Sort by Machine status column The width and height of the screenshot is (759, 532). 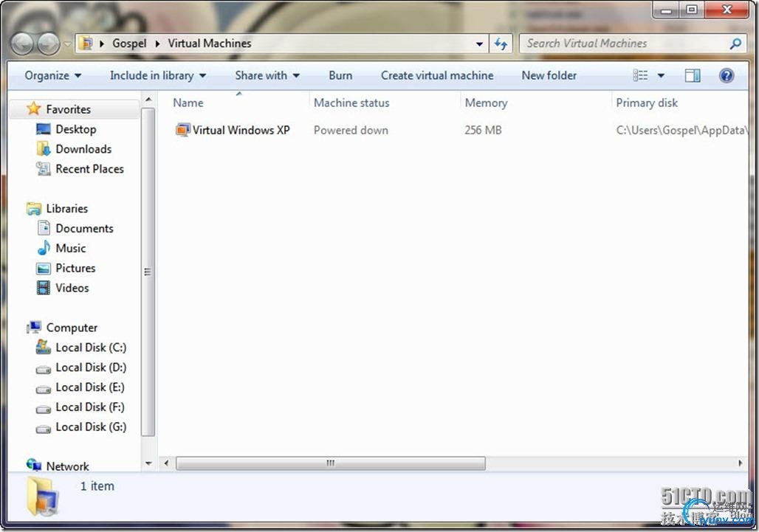tap(351, 103)
